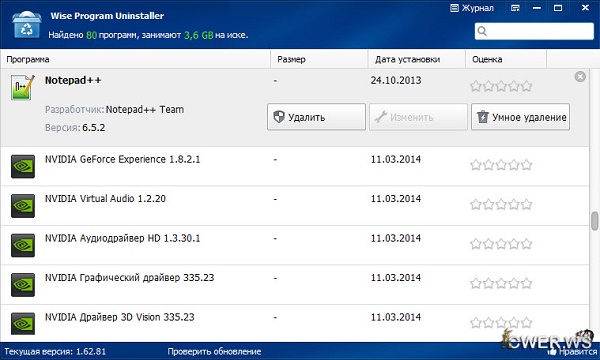Rate NVIDIA Аудиодрайвер HD five stars
Viewport: 600px width, 360px height.
click(527, 244)
